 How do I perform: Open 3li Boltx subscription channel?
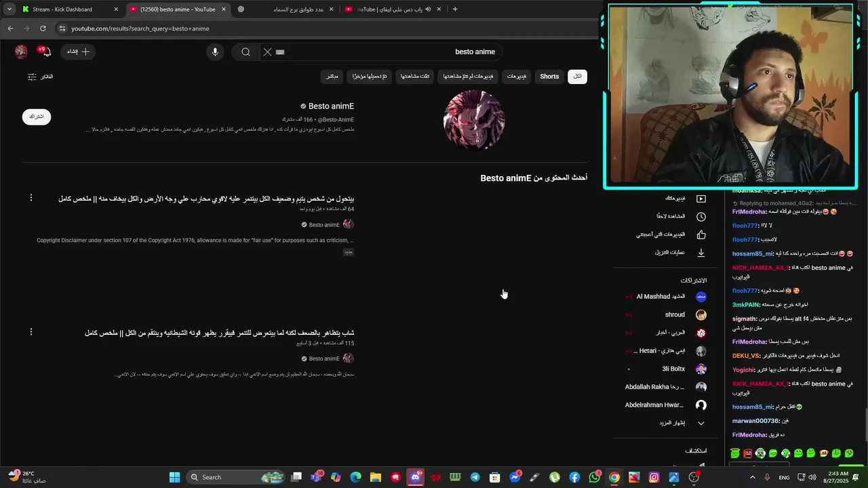(x=665, y=369)
